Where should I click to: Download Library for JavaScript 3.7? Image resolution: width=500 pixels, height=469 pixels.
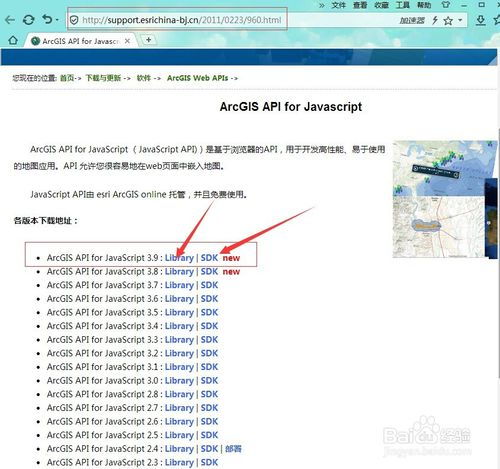tap(179, 285)
